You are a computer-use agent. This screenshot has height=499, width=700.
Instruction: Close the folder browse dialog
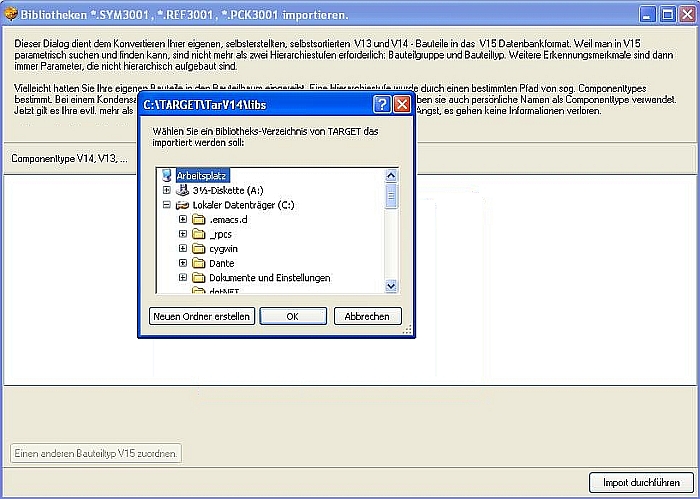click(x=402, y=104)
